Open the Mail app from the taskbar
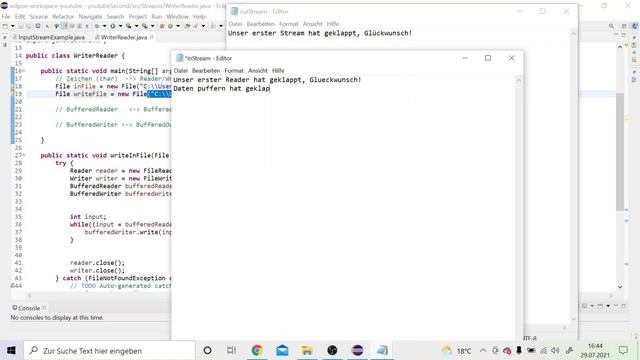Image resolution: width=640 pixels, height=360 pixels. tap(282, 350)
